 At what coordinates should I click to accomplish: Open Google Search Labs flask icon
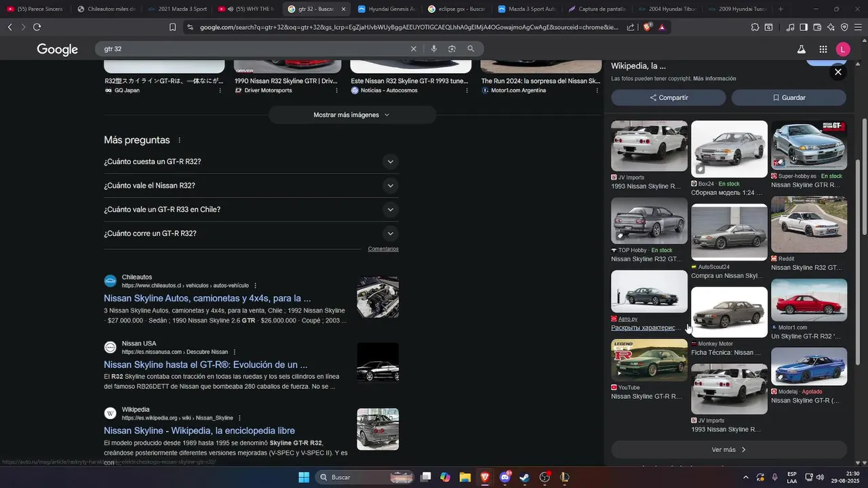click(x=801, y=49)
